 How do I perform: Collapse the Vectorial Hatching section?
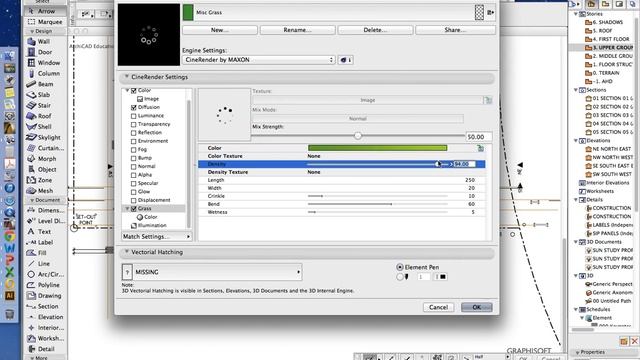click(x=127, y=252)
